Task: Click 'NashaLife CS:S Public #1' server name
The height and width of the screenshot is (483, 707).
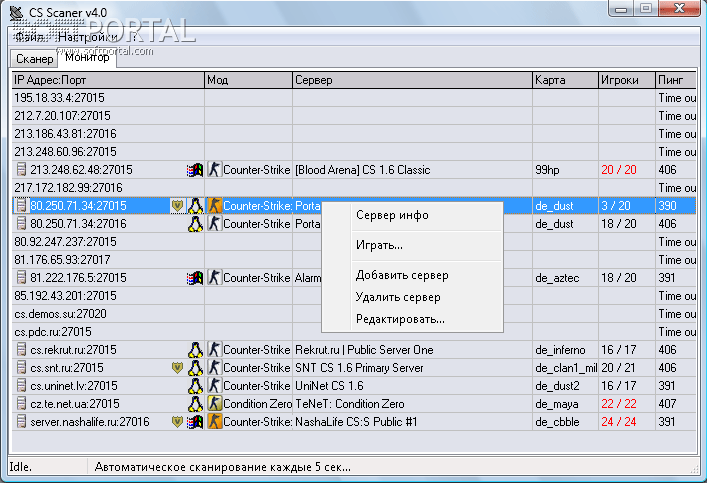Action: click(x=356, y=422)
